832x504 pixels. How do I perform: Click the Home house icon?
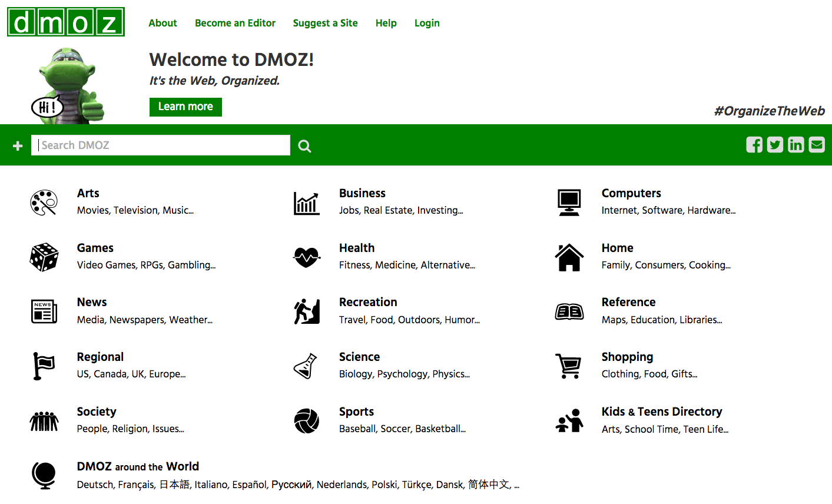[x=569, y=257]
